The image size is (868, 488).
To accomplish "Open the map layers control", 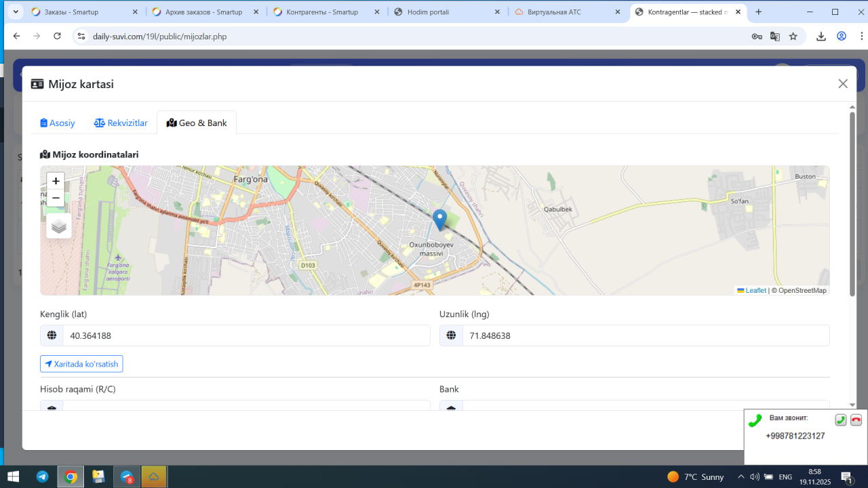I will pyautogui.click(x=59, y=226).
